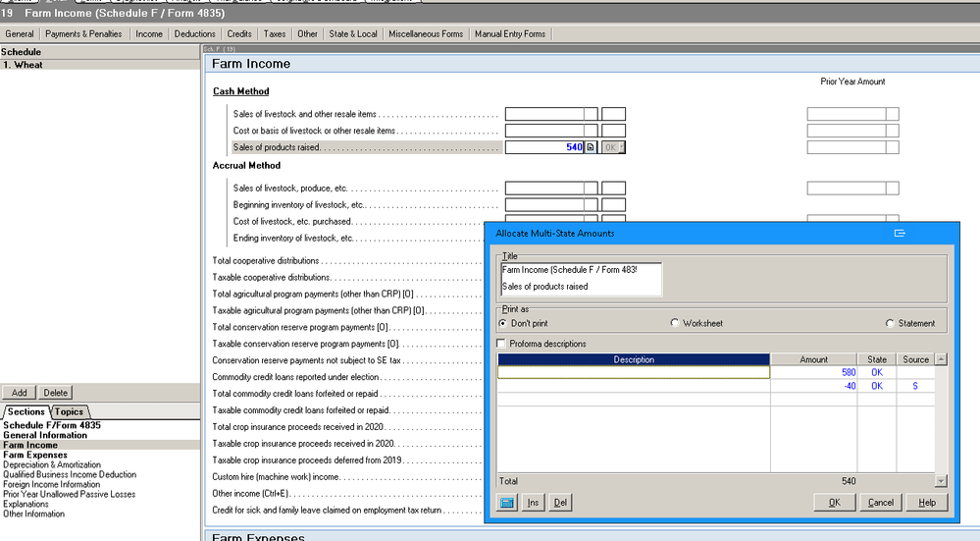
Task: Open the detail icon beside the 540 amount
Action: pyautogui.click(x=591, y=147)
